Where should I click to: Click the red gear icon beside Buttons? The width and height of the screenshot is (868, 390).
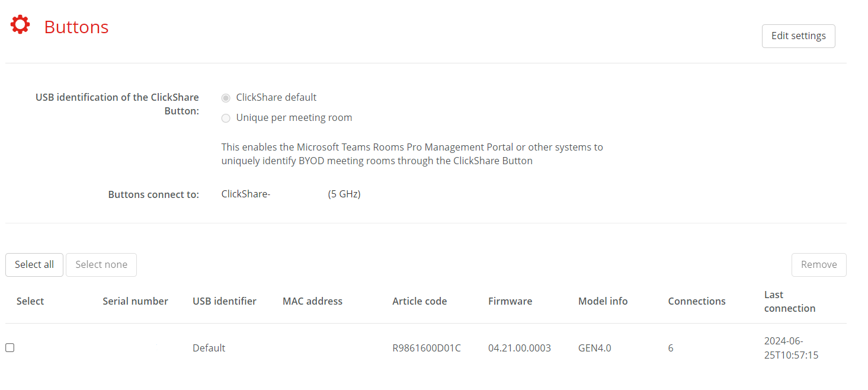[20, 25]
